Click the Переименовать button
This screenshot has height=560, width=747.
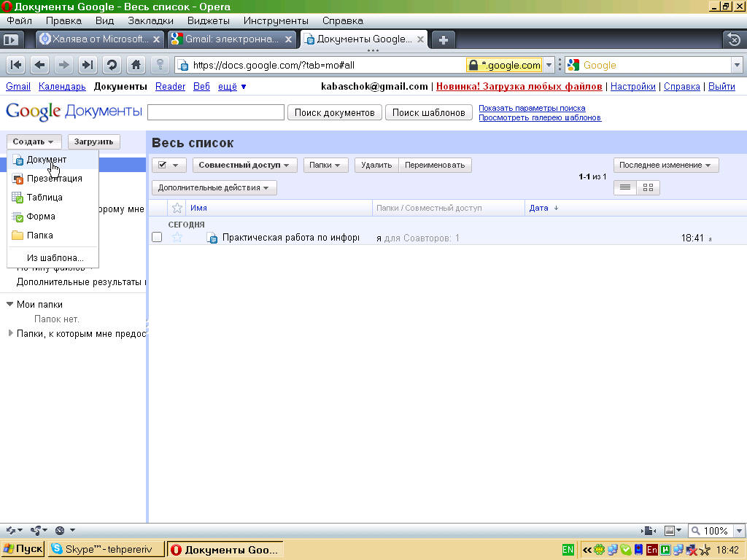[x=435, y=165]
